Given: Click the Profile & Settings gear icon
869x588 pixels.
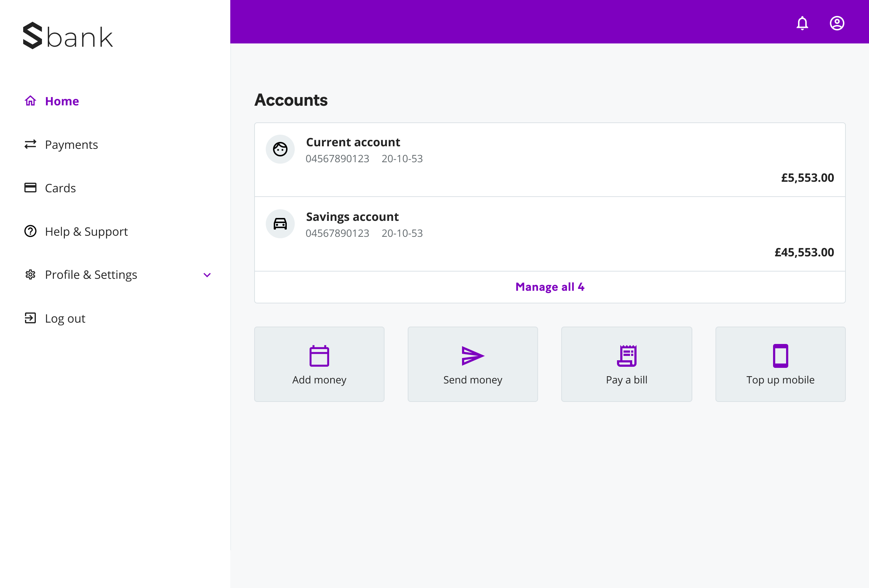Looking at the screenshot, I should pyautogui.click(x=30, y=275).
